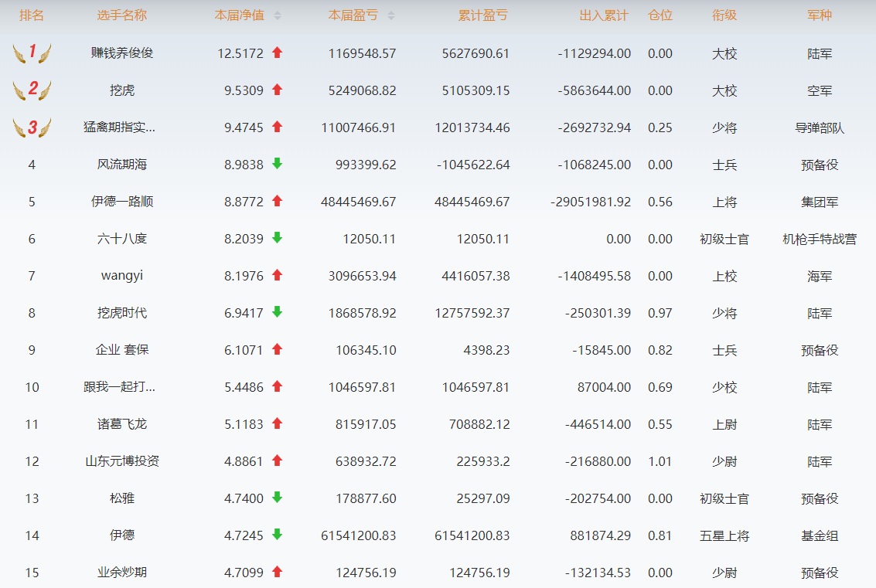The image size is (876, 588).
Task: Open player 猛禽期指实...
Action: tap(120, 127)
